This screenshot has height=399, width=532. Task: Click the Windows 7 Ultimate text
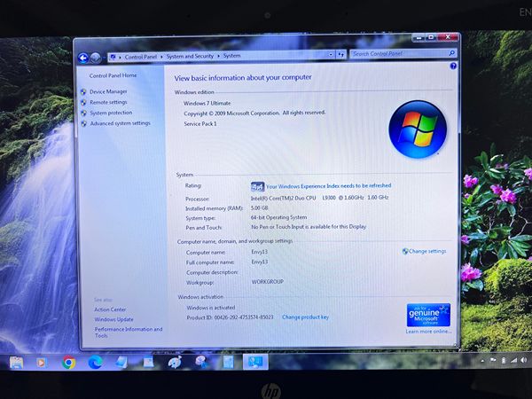click(x=207, y=103)
